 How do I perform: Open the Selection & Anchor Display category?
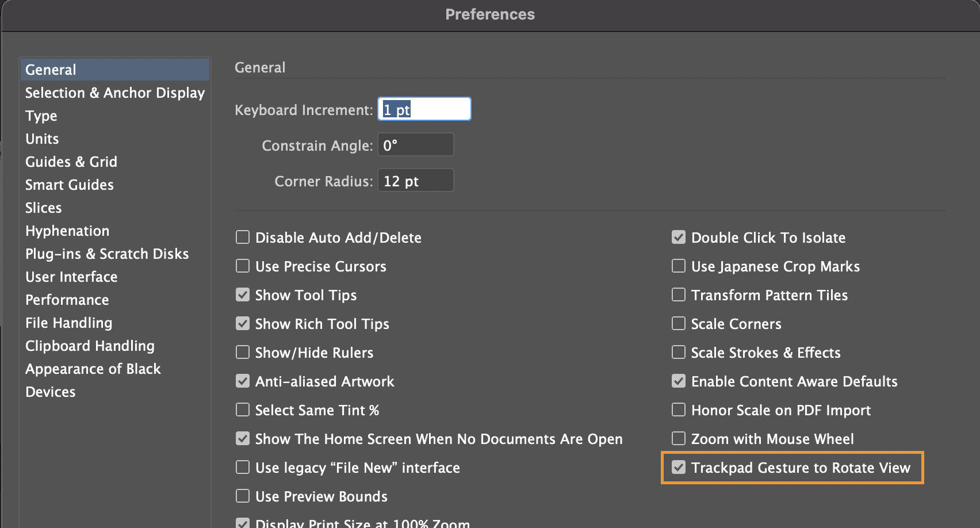pyautogui.click(x=115, y=93)
